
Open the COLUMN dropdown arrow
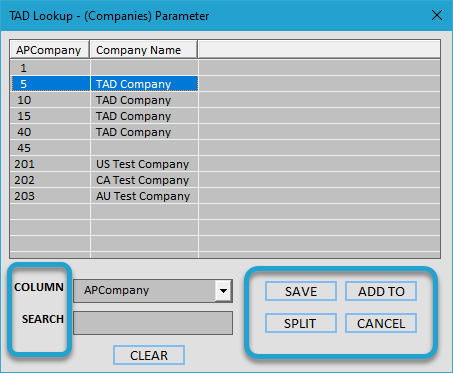pyautogui.click(x=223, y=291)
